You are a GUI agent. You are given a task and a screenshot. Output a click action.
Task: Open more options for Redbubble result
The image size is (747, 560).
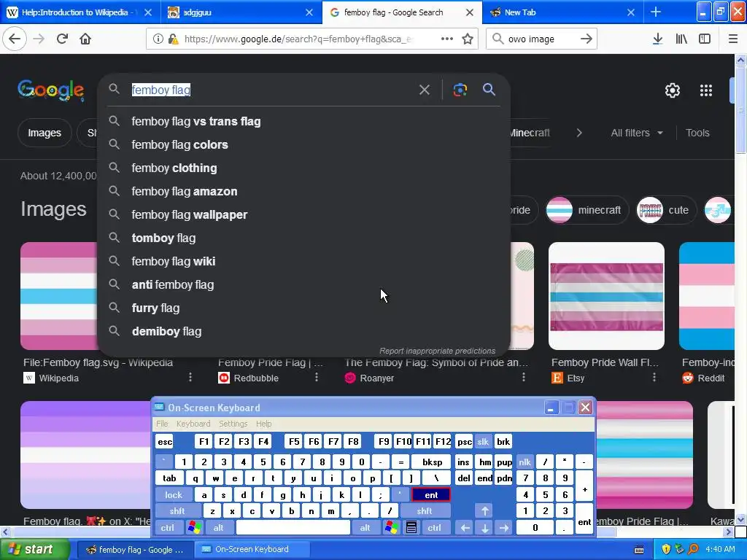(317, 377)
